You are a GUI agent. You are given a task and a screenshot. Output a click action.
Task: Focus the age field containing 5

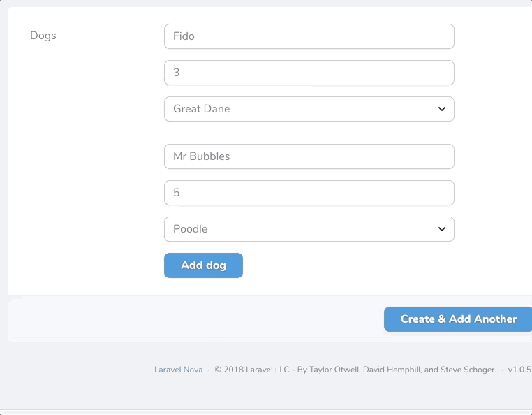tap(309, 193)
